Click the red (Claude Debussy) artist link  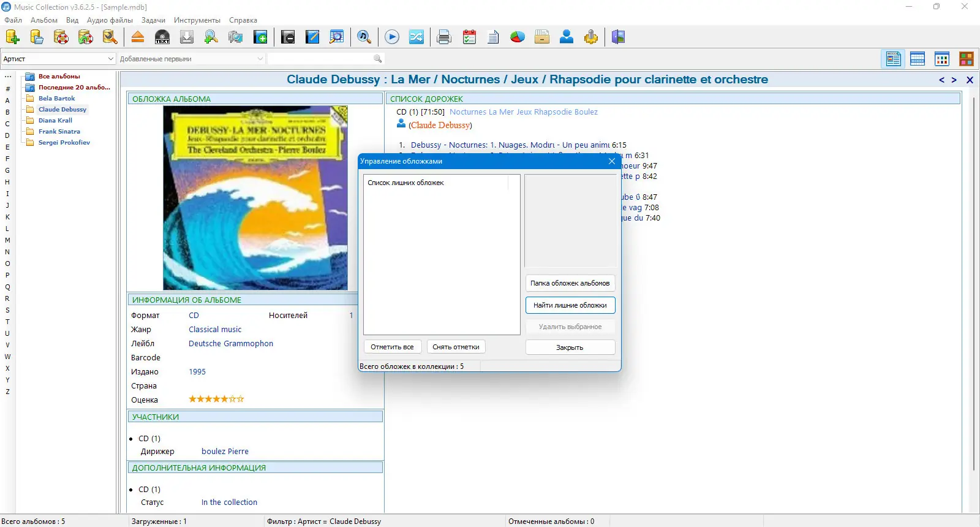440,126
